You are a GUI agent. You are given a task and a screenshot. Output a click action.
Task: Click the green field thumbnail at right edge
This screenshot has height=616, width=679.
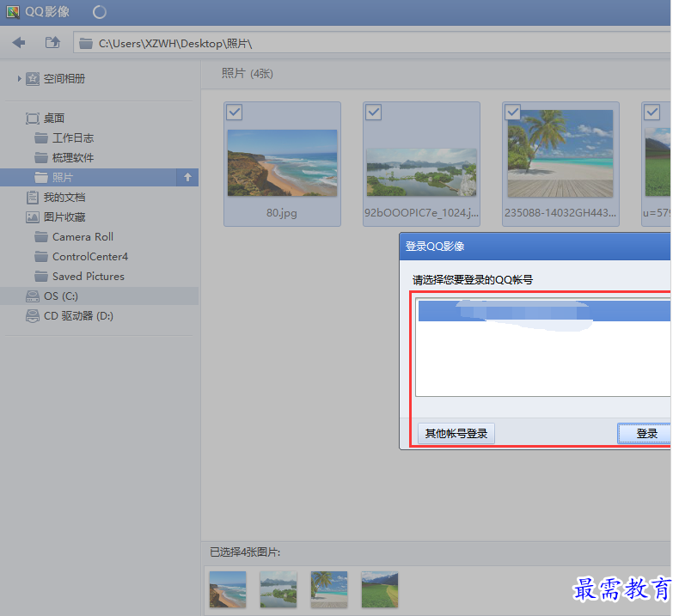(x=658, y=162)
